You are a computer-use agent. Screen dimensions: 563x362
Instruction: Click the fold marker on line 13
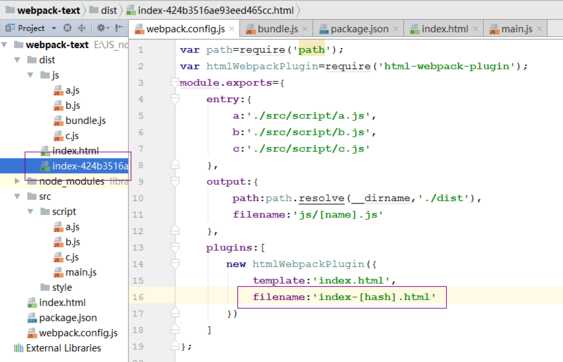(175, 247)
